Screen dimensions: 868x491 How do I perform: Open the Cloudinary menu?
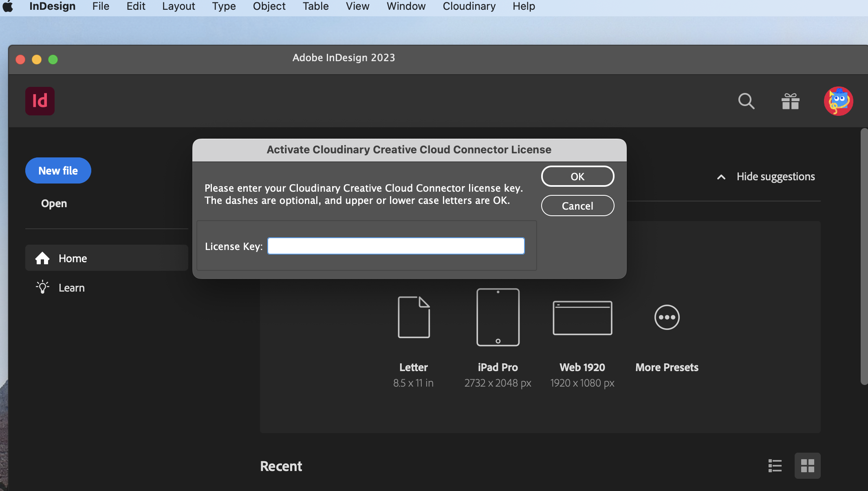(469, 7)
